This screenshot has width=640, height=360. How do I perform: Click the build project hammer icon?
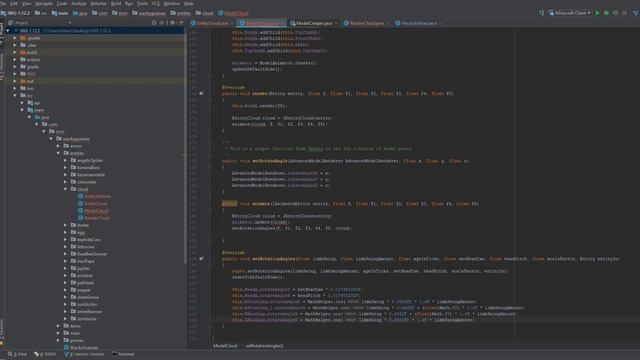click(542, 13)
